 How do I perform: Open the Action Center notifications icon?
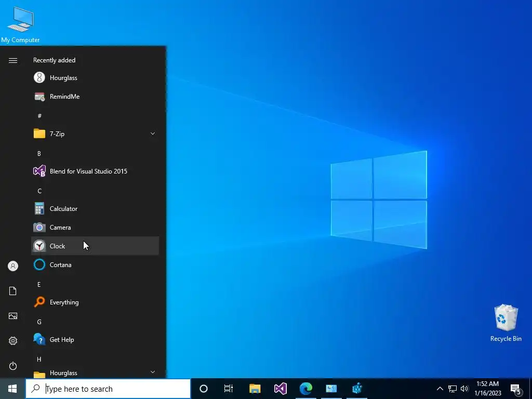(x=516, y=389)
